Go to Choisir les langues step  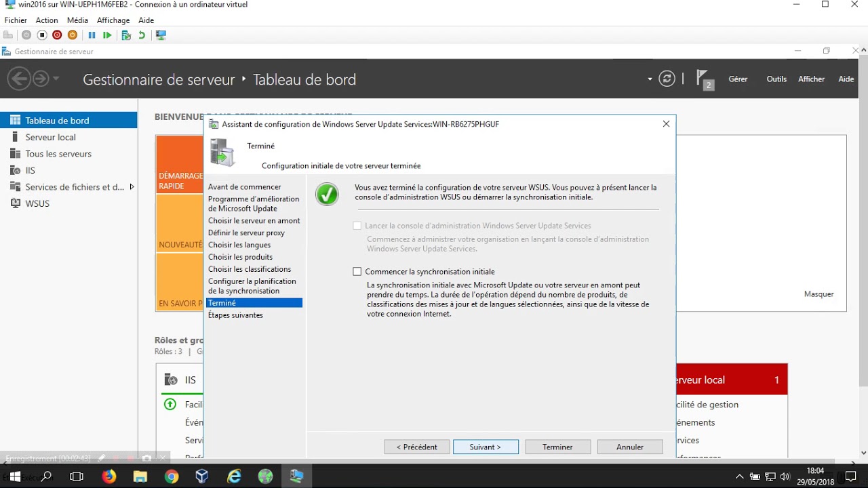pos(239,245)
